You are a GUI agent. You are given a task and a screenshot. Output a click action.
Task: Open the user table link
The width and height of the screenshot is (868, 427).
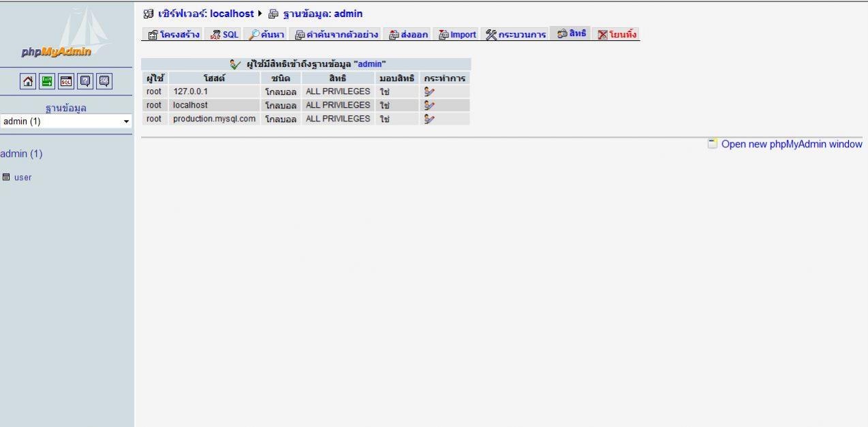point(22,177)
